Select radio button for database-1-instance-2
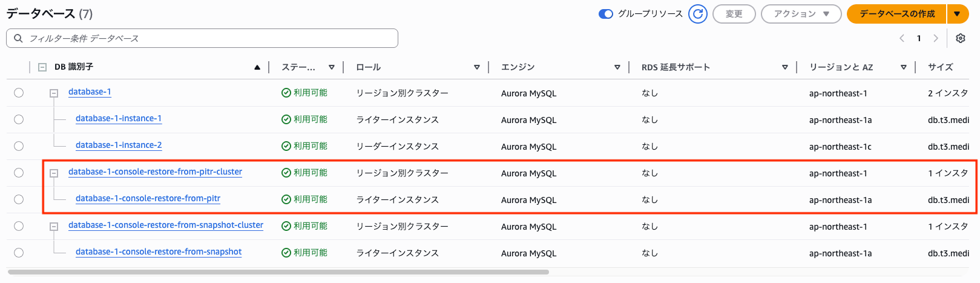This screenshot has width=980, height=283. click(x=19, y=146)
